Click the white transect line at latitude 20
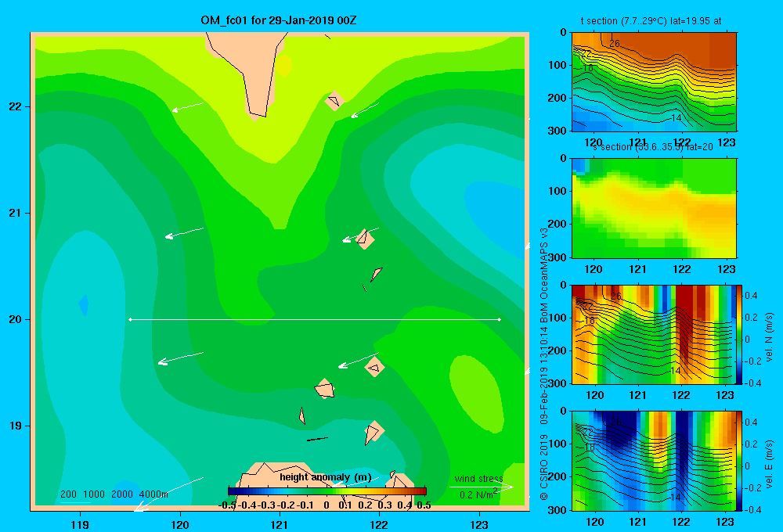The width and height of the screenshot is (783, 532). tap(315, 319)
